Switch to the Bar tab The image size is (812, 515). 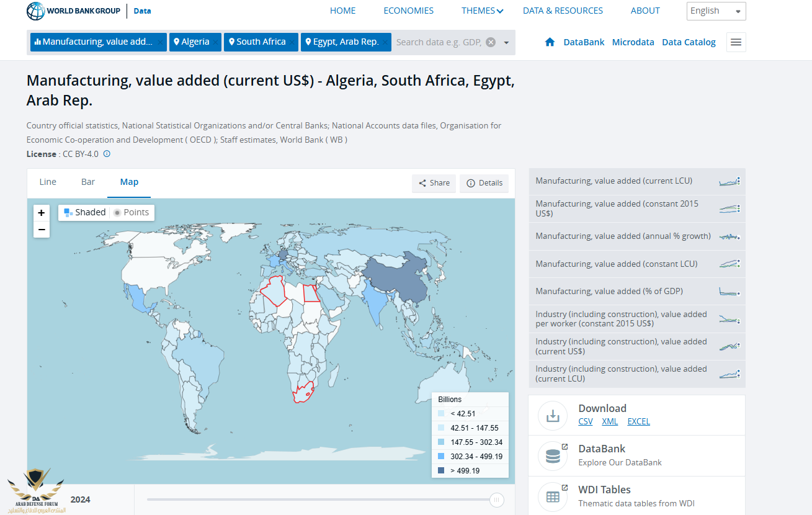click(x=88, y=182)
